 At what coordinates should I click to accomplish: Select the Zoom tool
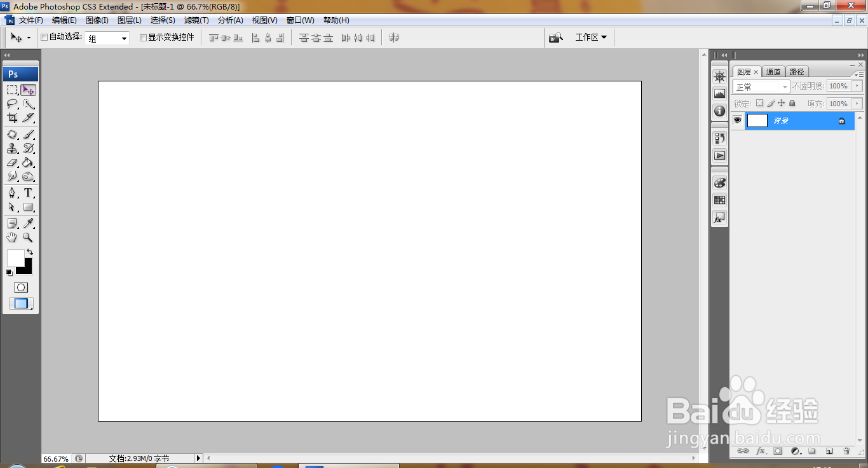click(x=28, y=237)
